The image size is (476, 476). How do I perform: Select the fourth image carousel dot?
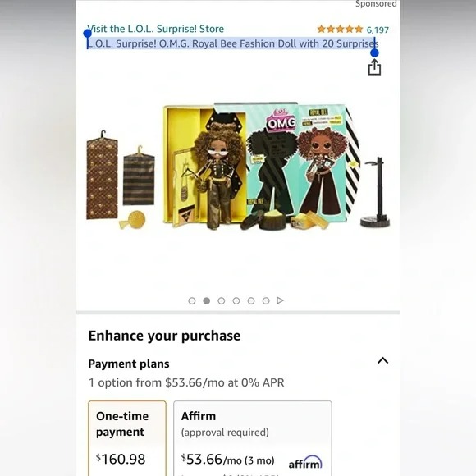pyautogui.click(x=236, y=300)
